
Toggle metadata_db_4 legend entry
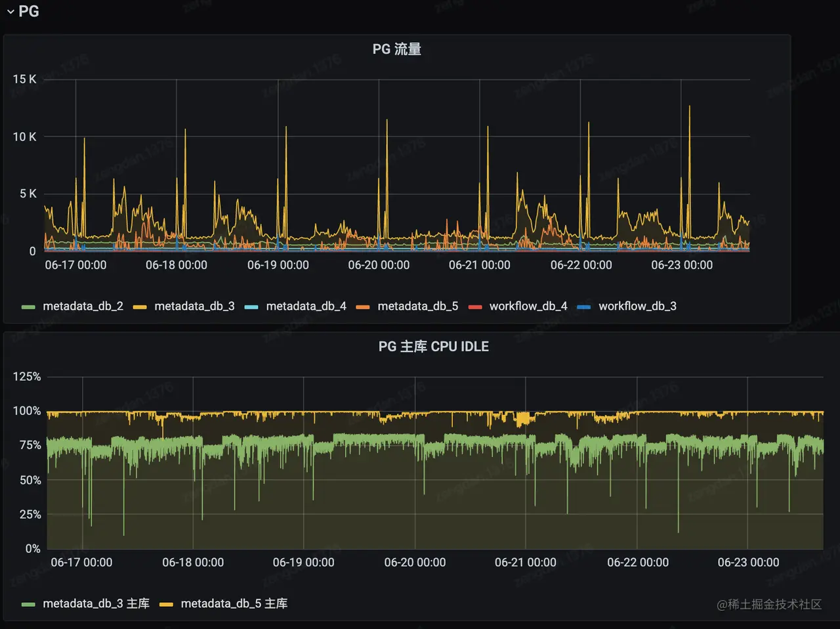(306, 306)
